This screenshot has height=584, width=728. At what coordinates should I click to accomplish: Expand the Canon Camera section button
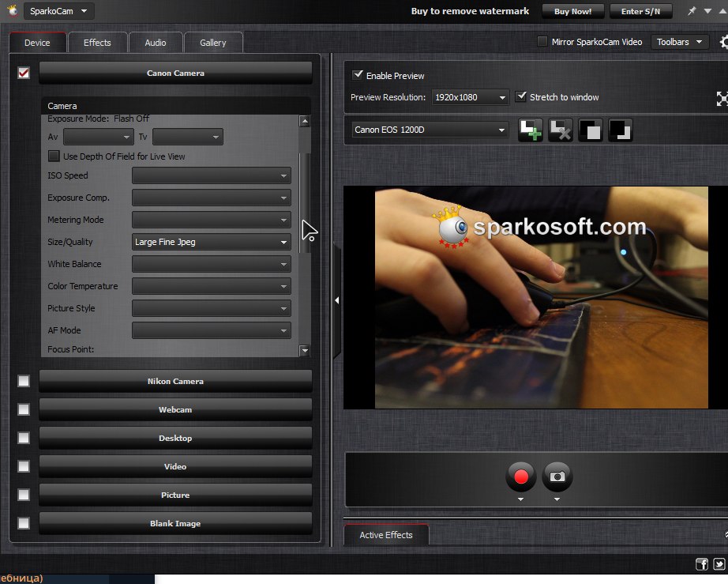[175, 73]
